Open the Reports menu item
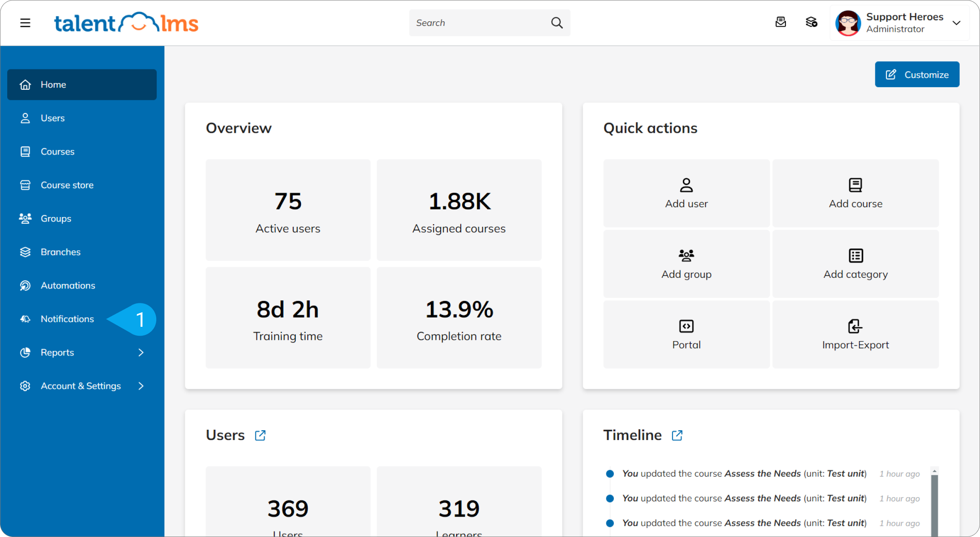This screenshot has height=537, width=980. point(82,352)
